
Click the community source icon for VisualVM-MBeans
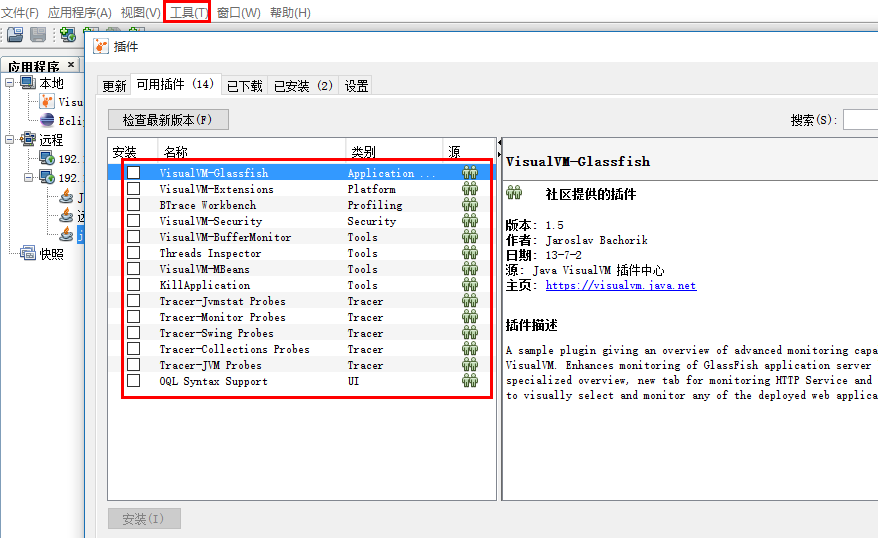470,269
